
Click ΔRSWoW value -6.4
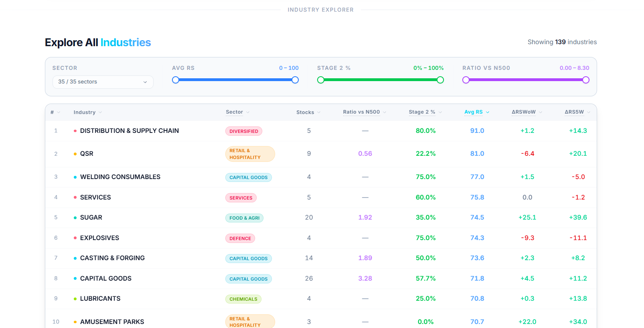click(x=528, y=154)
